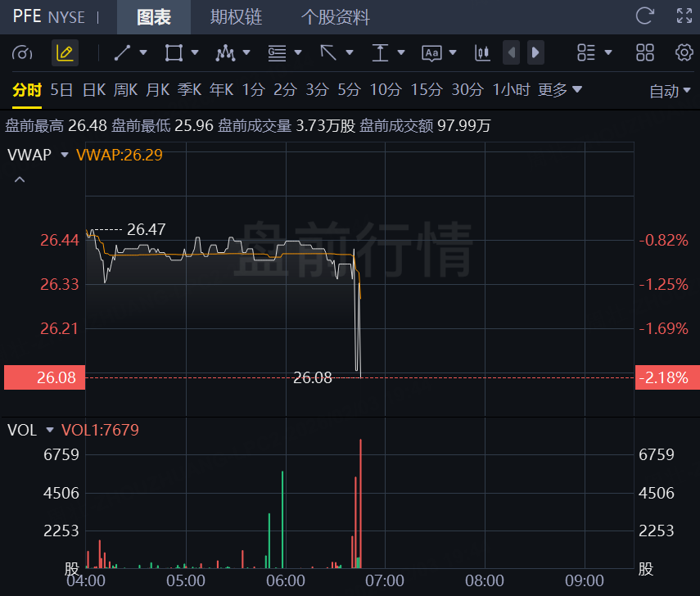Expand list layout dropdown arrow

point(608,52)
